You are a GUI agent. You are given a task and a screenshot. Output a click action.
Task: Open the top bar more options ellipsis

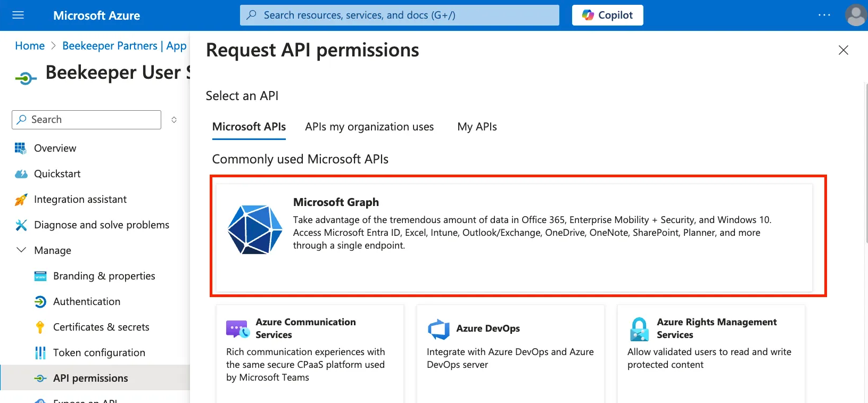(x=824, y=15)
